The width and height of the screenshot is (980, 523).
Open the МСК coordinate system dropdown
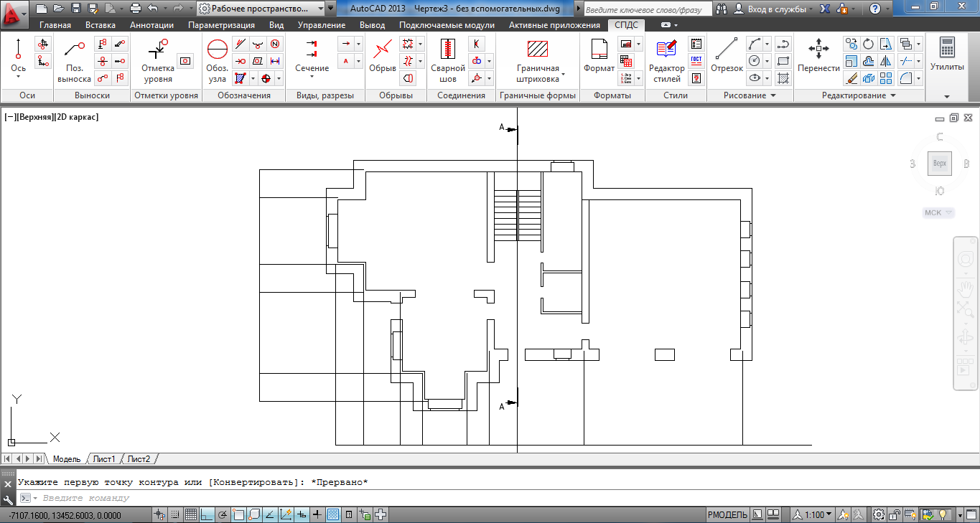(x=939, y=212)
